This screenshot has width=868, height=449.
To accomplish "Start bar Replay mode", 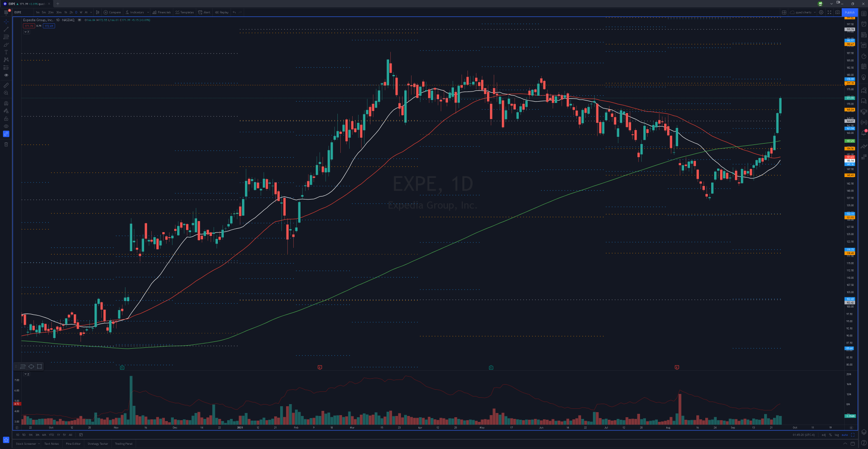I will tap(222, 12).
